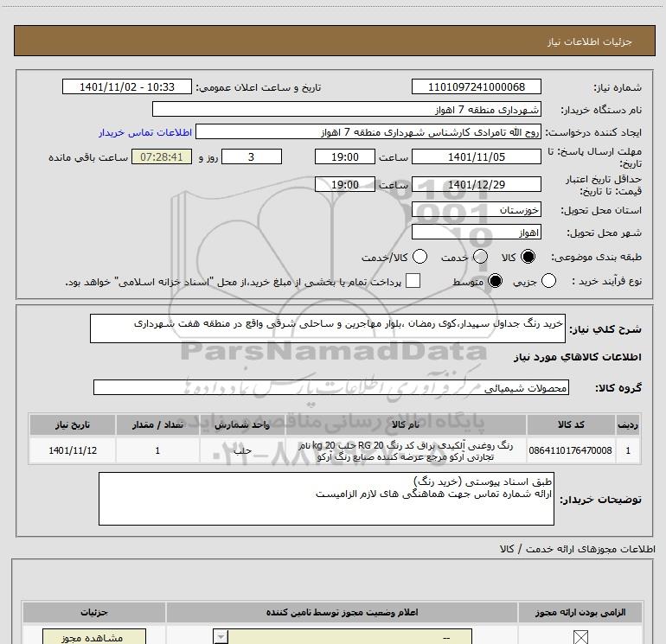Click the مشاهده مجوز button
Screen dimensions: 666x644
pyautogui.click(x=94, y=637)
